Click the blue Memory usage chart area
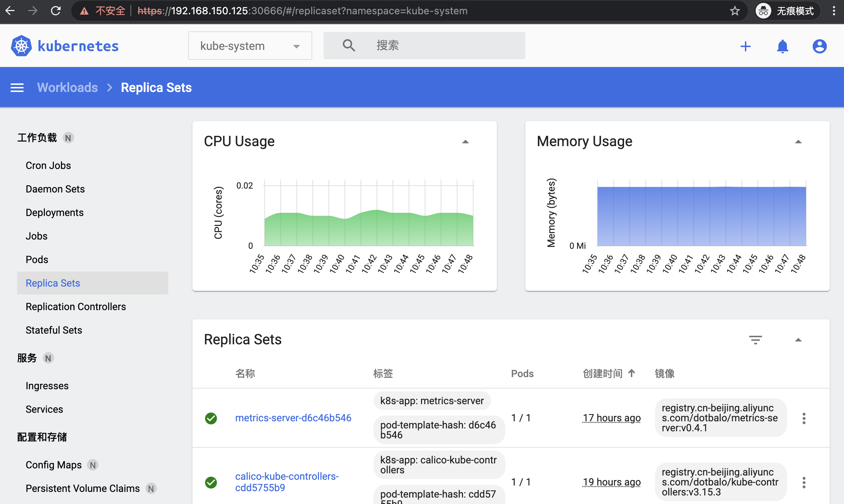844x504 pixels. pyautogui.click(x=701, y=216)
